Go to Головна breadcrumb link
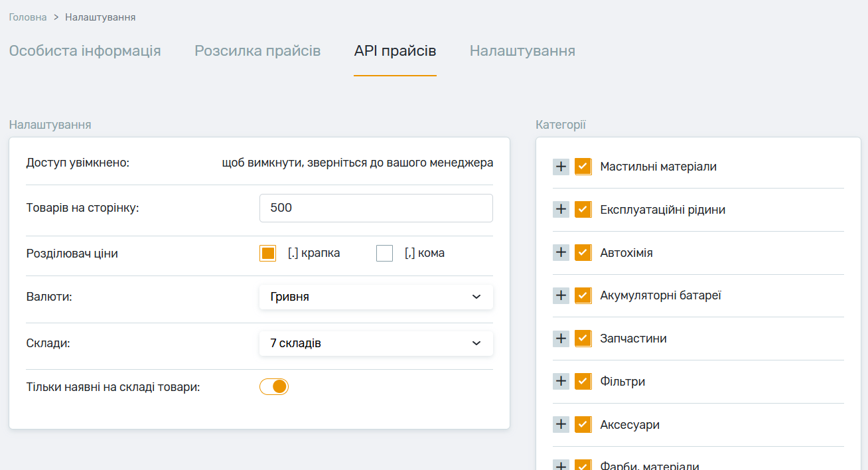 point(28,17)
